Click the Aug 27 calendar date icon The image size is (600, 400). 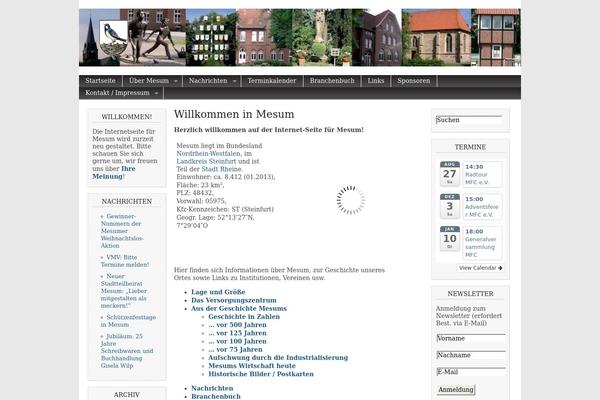click(x=450, y=174)
